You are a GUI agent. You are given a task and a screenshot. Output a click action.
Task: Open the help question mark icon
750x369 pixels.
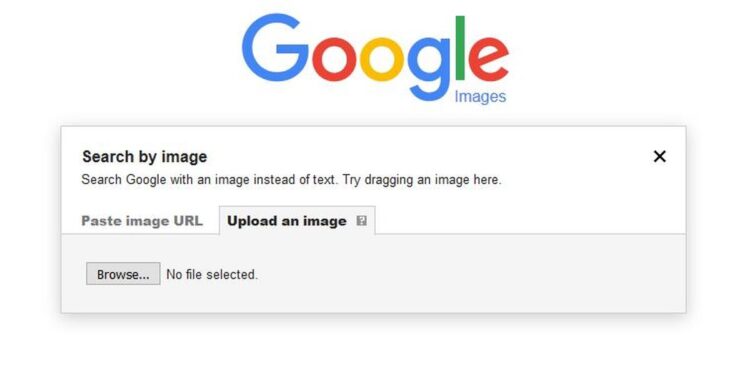tap(362, 221)
